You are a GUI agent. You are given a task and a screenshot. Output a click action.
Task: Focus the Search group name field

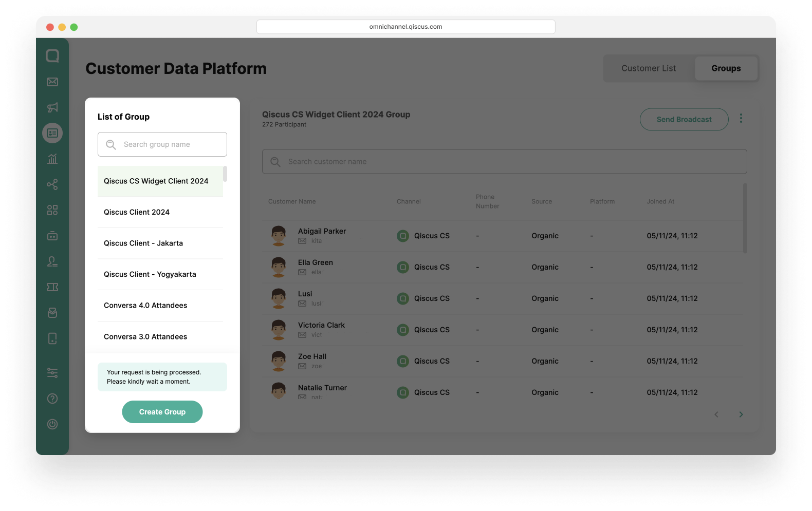tap(162, 144)
